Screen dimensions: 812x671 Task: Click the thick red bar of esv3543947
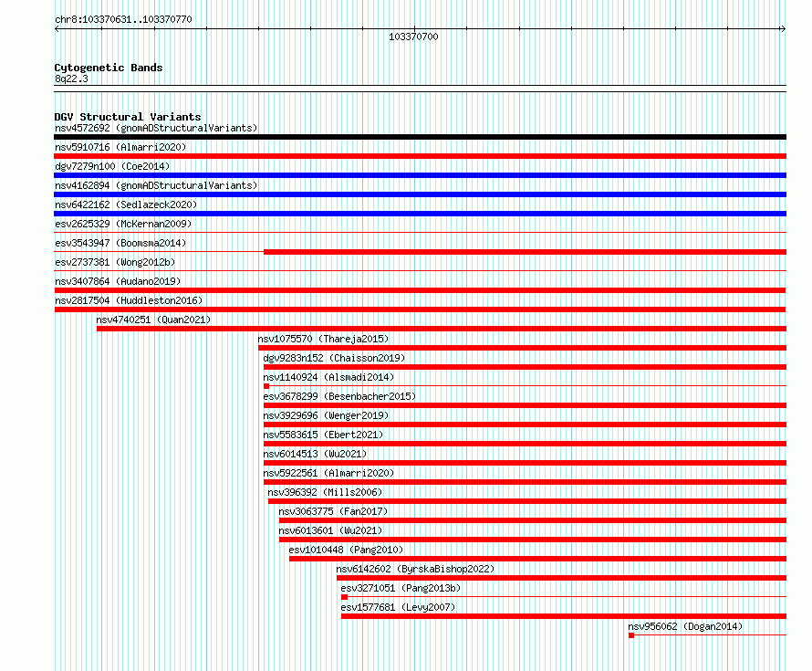526,252
